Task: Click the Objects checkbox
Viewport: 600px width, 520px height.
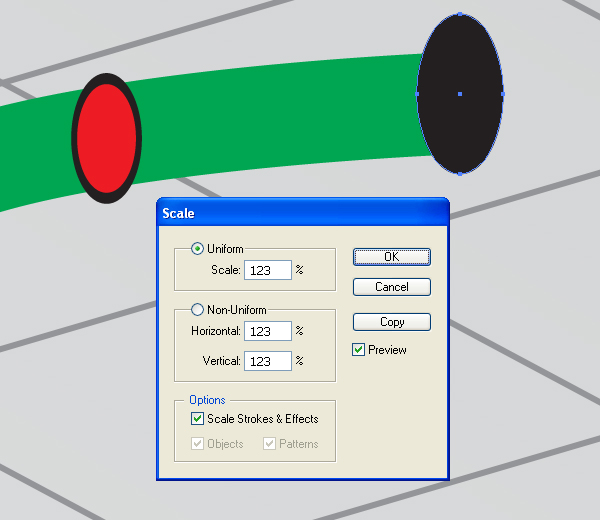Action: tap(197, 443)
